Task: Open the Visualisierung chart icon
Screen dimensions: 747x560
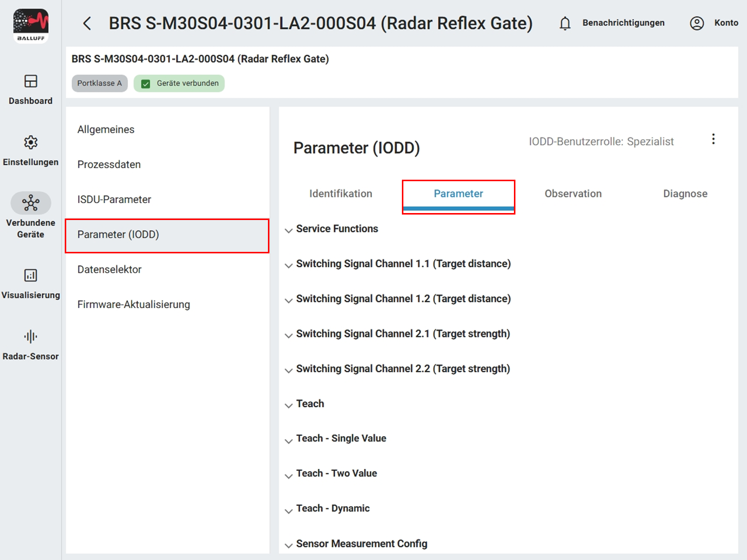Action: 31,275
